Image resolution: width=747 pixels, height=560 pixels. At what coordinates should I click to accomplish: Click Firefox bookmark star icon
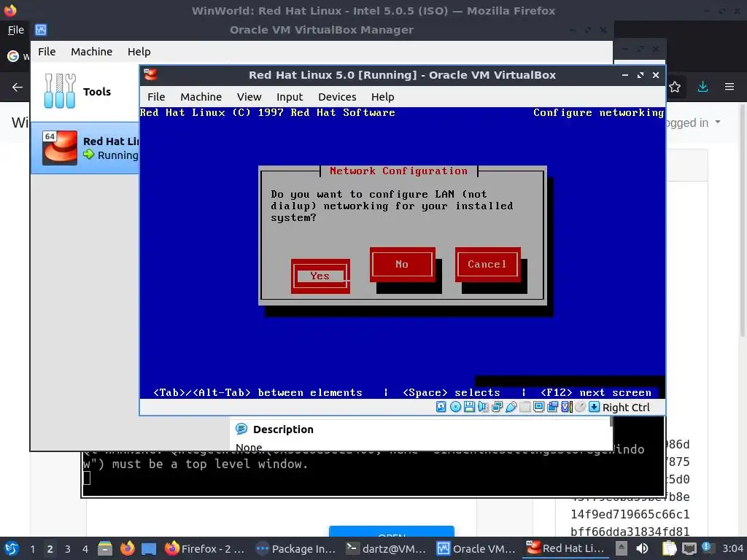pyautogui.click(x=675, y=87)
